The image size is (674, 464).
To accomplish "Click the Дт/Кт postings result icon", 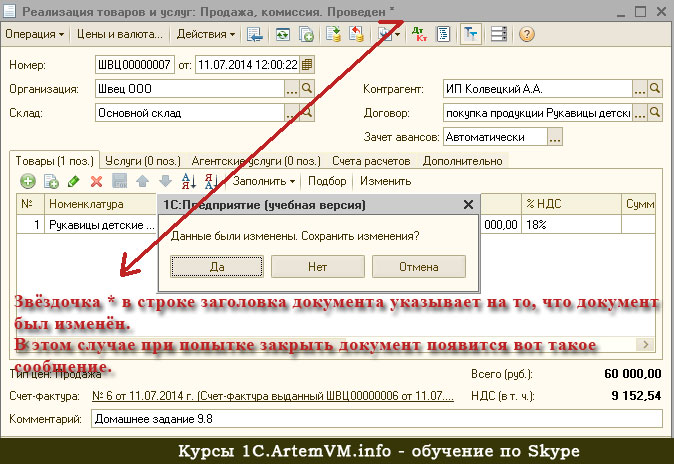I will coord(419,34).
